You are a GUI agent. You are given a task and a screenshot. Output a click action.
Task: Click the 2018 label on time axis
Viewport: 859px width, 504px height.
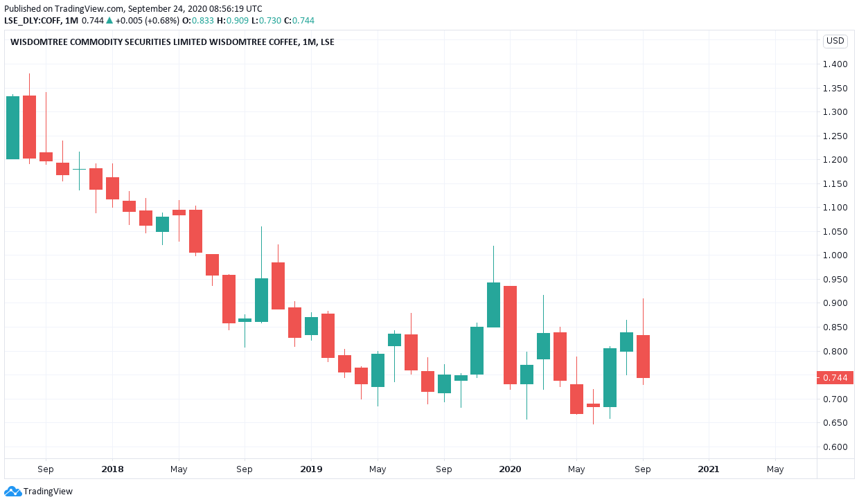pyautogui.click(x=112, y=469)
